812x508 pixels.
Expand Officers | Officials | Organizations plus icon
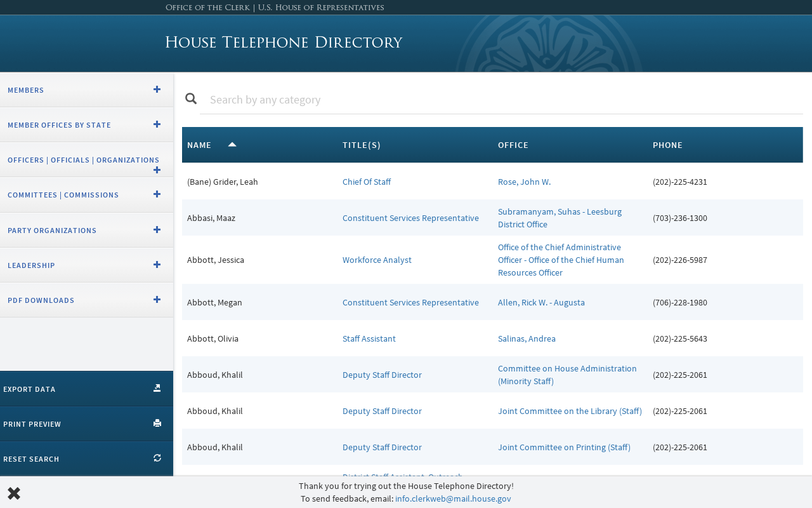click(157, 170)
